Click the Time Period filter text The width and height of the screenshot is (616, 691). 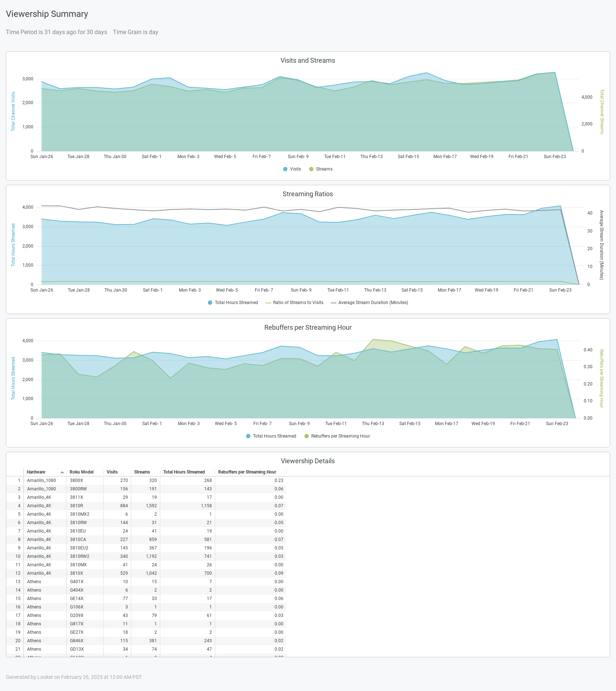pos(56,32)
